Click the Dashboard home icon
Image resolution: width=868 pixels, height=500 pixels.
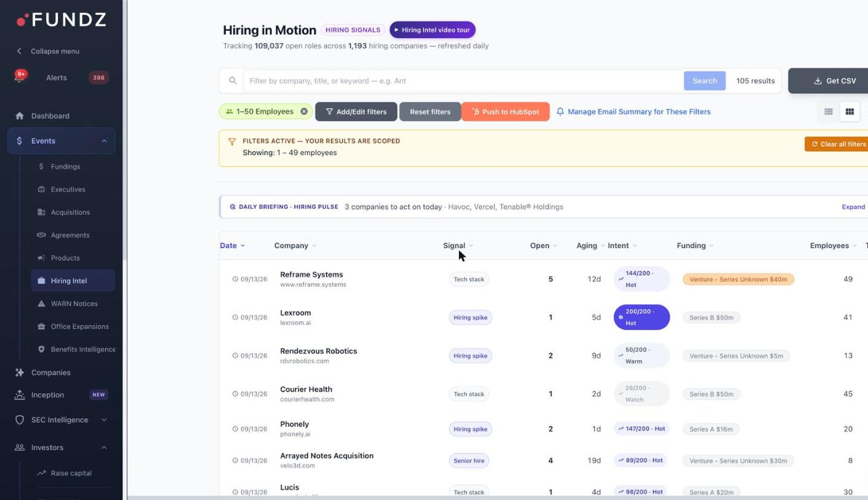[x=20, y=116]
